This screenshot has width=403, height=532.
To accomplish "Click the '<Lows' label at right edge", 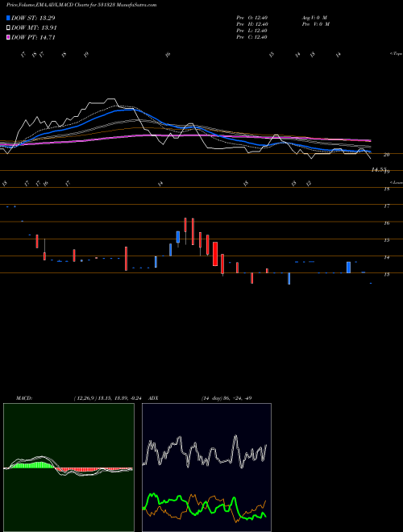I will [x=396, y=182].
